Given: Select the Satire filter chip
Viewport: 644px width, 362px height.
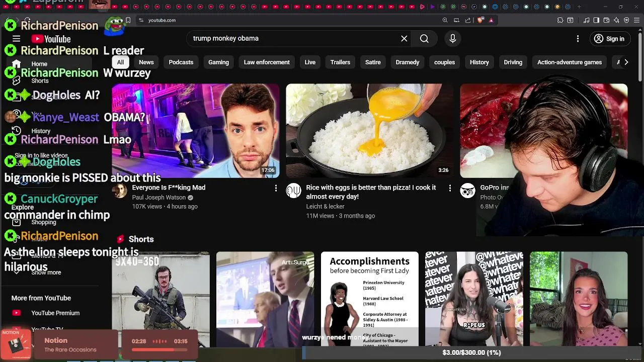Looking at the screenshot, I should [373, 62].
